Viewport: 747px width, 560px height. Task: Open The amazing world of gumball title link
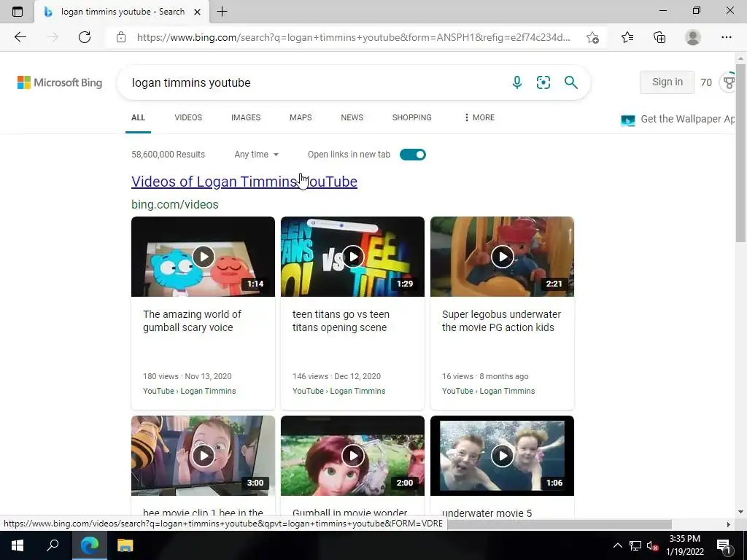(x=192, y=321)
